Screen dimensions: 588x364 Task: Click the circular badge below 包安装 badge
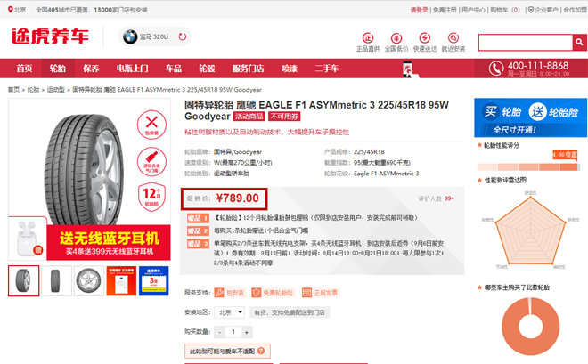tap(151, 162)
